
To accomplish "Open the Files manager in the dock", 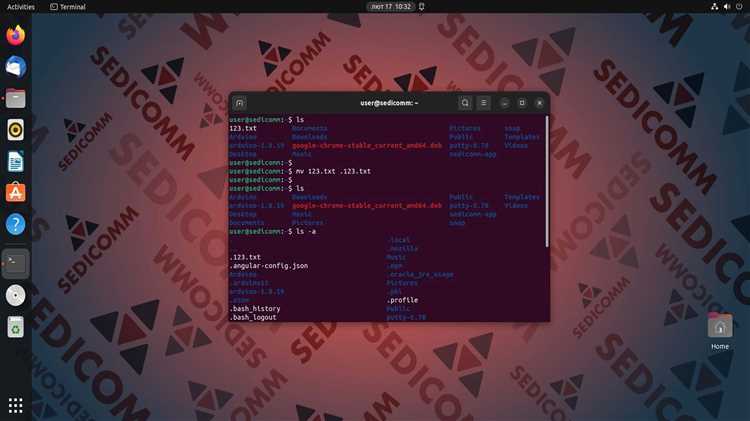I will (x=15, y=99).
